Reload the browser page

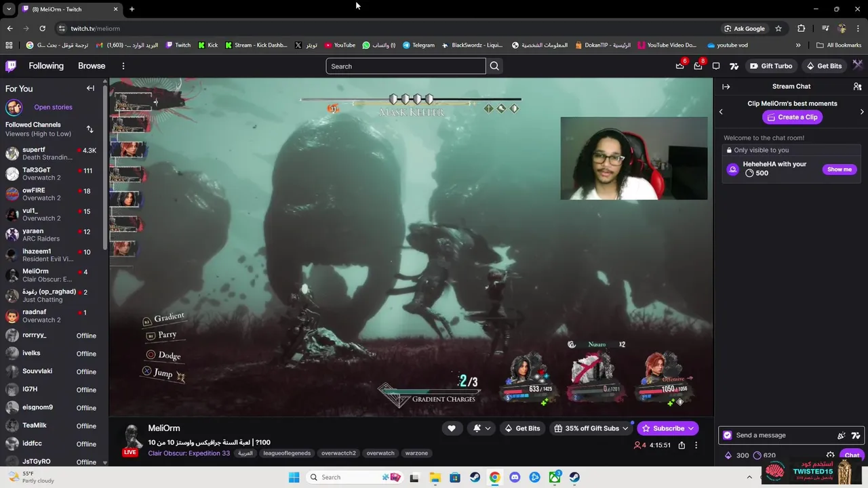[42, 28]
